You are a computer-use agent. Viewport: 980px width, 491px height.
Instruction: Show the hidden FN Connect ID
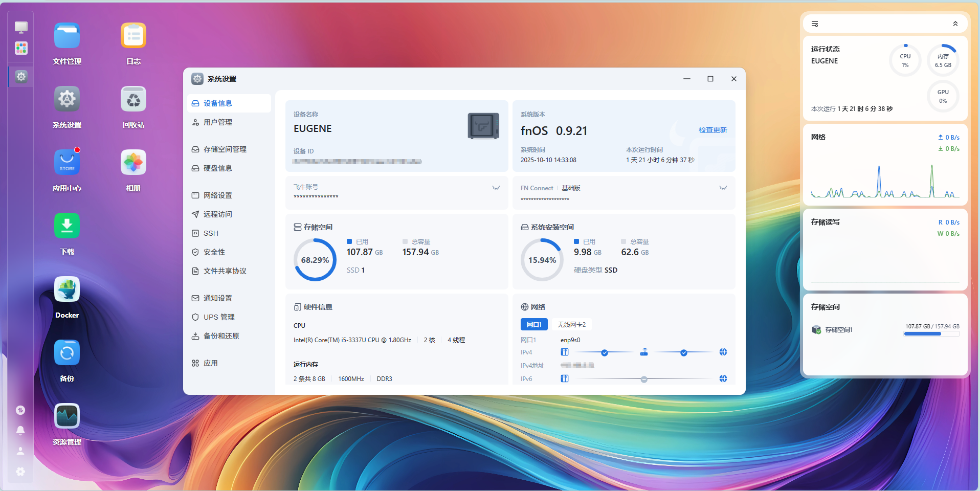click(723, 188)
